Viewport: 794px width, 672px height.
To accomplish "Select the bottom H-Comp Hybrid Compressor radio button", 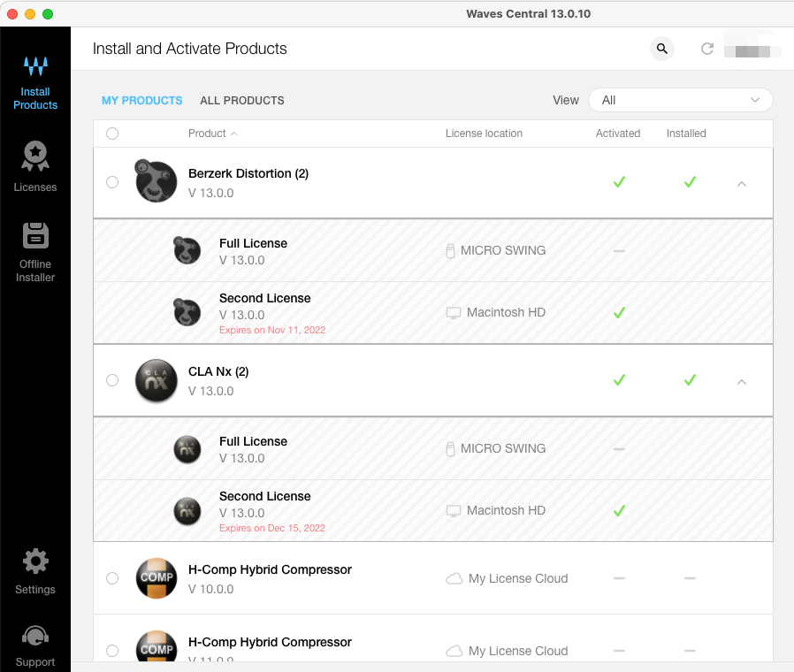I will 112,650.
